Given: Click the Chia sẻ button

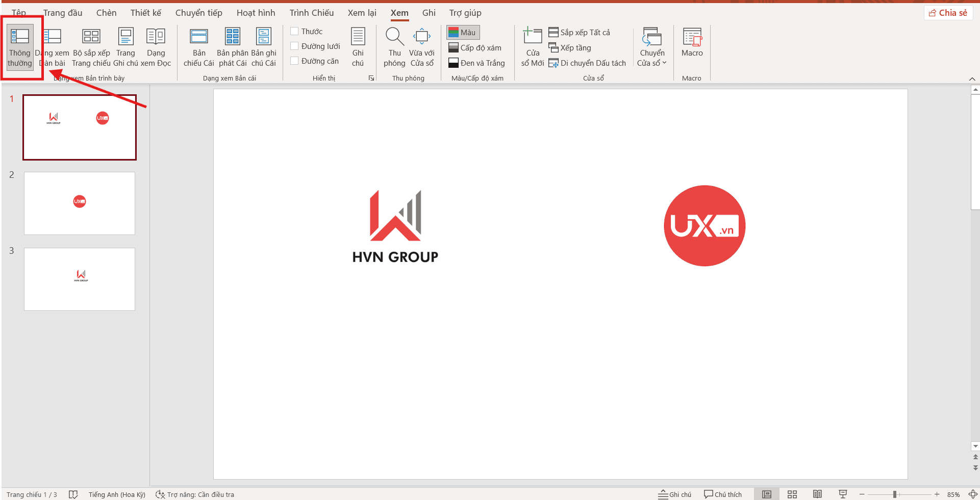Looking at the screenshot, I should [x=948, y=12].
